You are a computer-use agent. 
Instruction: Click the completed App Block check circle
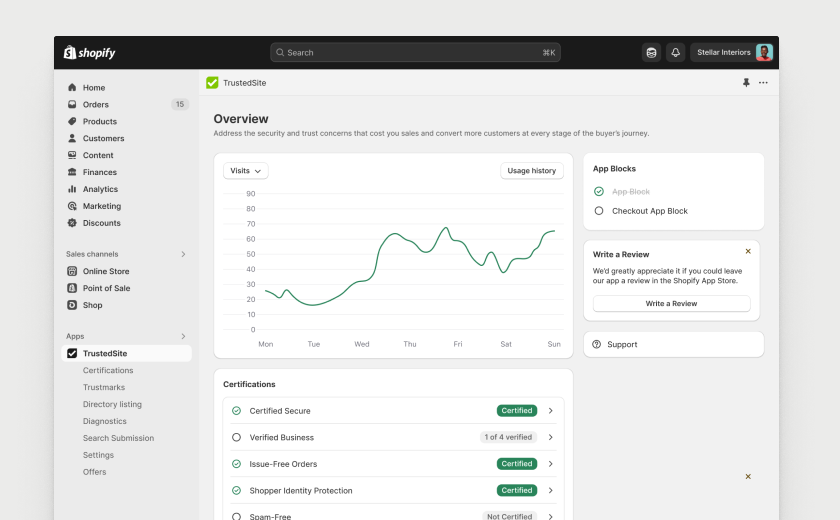(x=599, y=191)
